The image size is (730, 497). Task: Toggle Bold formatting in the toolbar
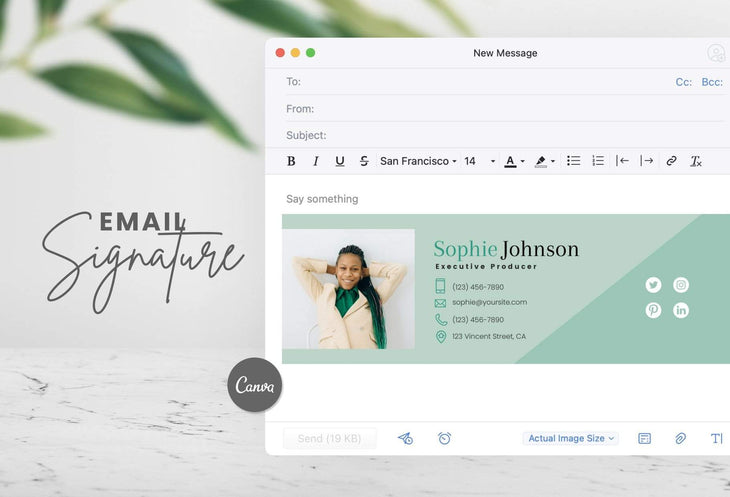pos(291,161)
